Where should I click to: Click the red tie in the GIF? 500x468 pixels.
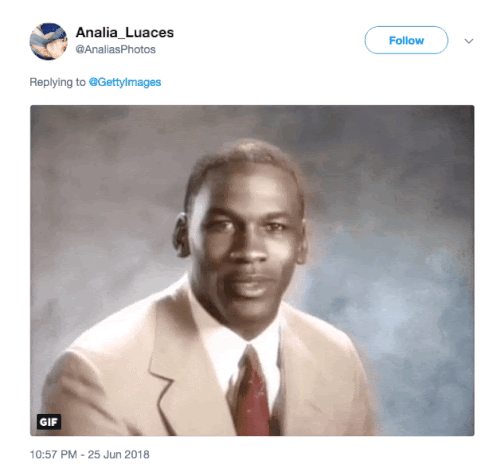click(x=254, y=393)
